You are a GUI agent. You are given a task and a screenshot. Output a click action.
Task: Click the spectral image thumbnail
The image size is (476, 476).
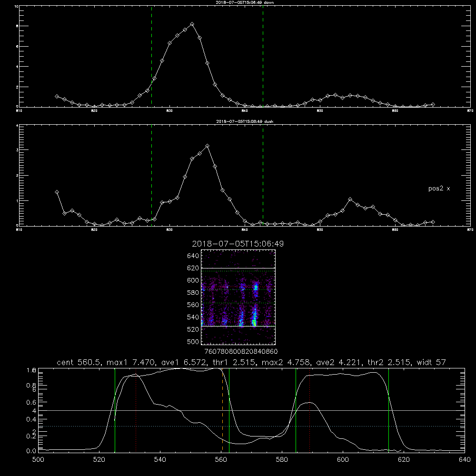pyautogui.click(x=238, y=297)
